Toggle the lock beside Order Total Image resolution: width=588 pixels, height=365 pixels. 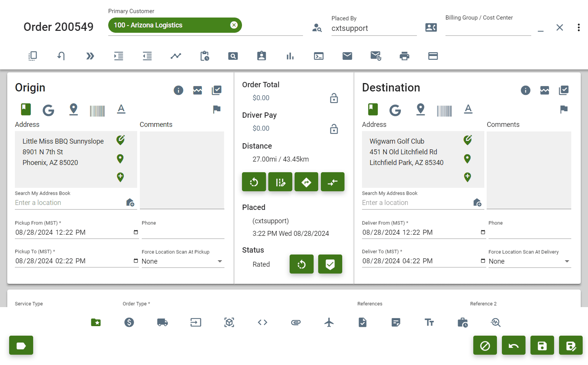click(x=334, y=98)
